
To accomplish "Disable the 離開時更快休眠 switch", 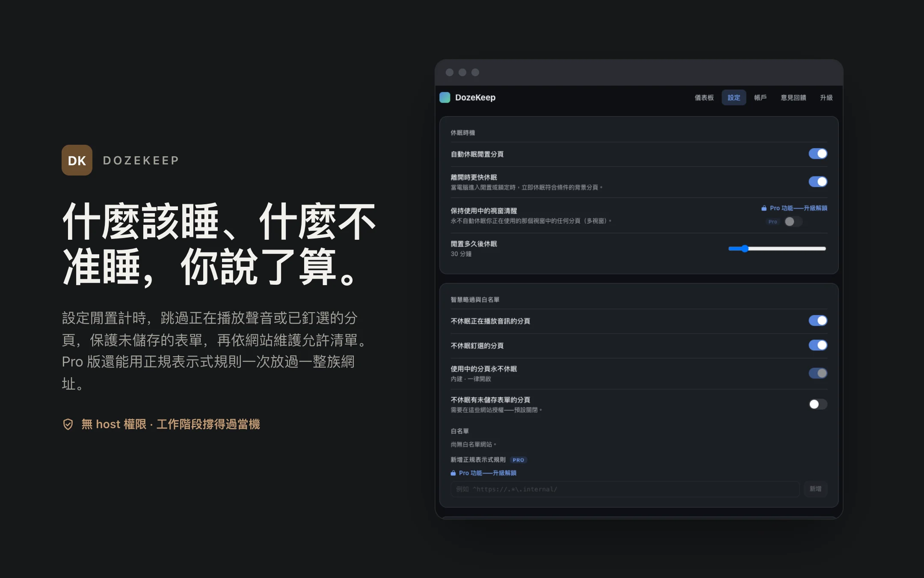I will point(818,182).
